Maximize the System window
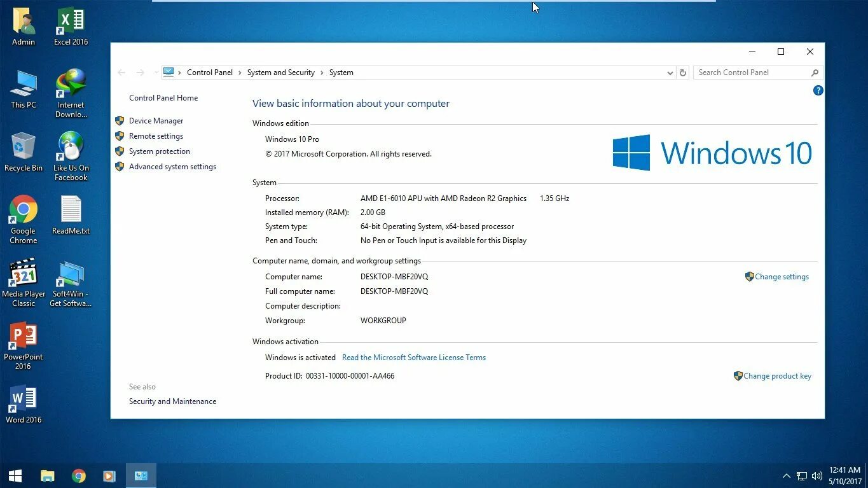 [x=781, y=52]
